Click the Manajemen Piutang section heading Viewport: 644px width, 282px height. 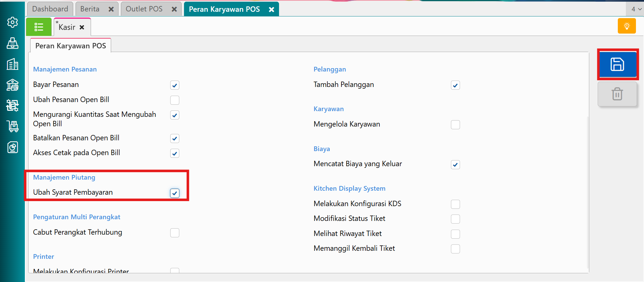click(64, 177)
